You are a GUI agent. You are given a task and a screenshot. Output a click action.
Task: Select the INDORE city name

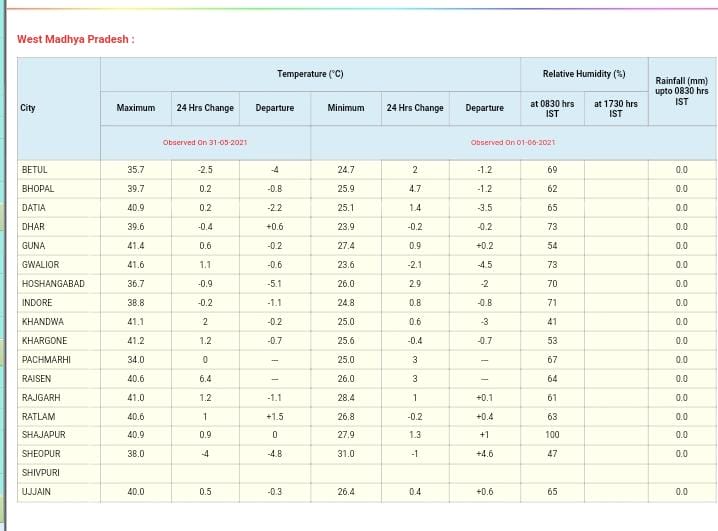coord(37,303)
